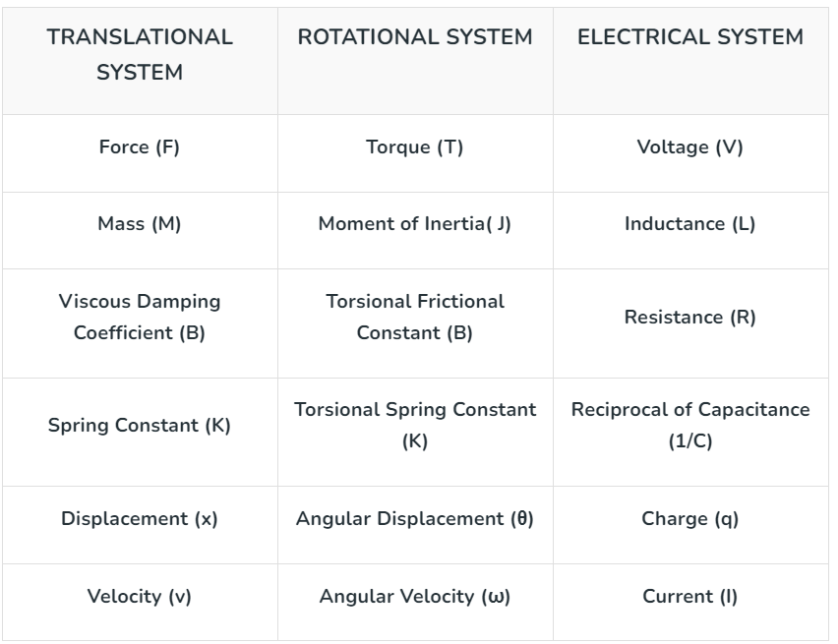The image size is (838, 644).
Task: Click the TRANSLATIONAL SYSTEM column header
Action: point(140,55)
